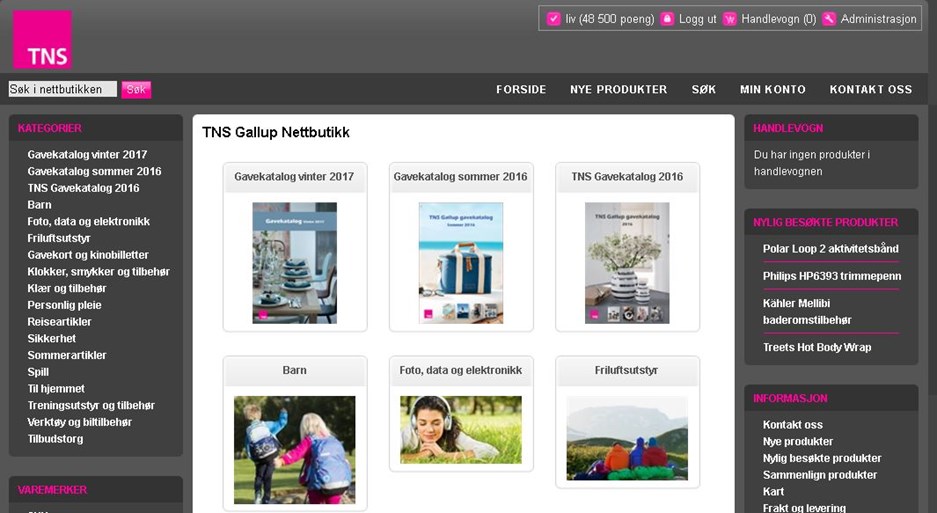The image size is (937, 513).
Task: Open Kähler Mellibi baderomstilbehør product
Action: (807, 312)
